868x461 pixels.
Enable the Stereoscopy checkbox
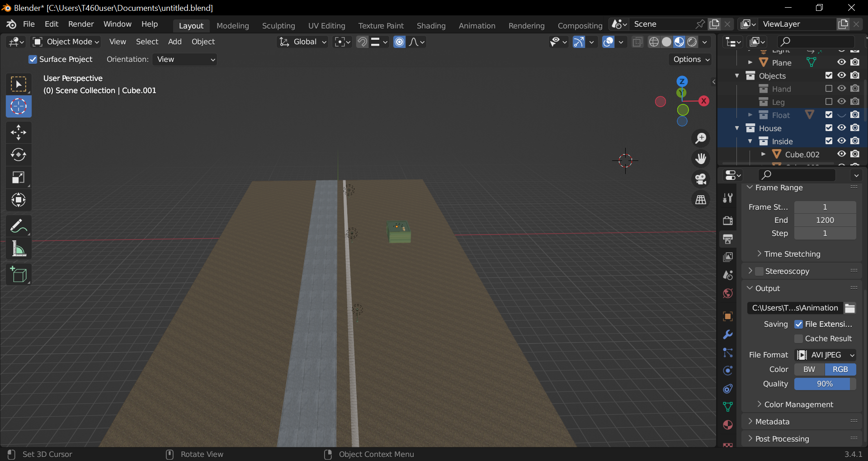click(x=759, y=271)
